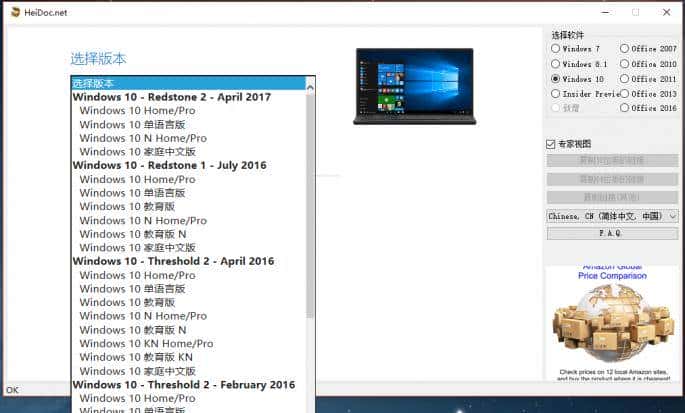Viewport: 685px width, 413px height.
Task: Click the Windows 10 laptop image
Action: pos(415,86)
